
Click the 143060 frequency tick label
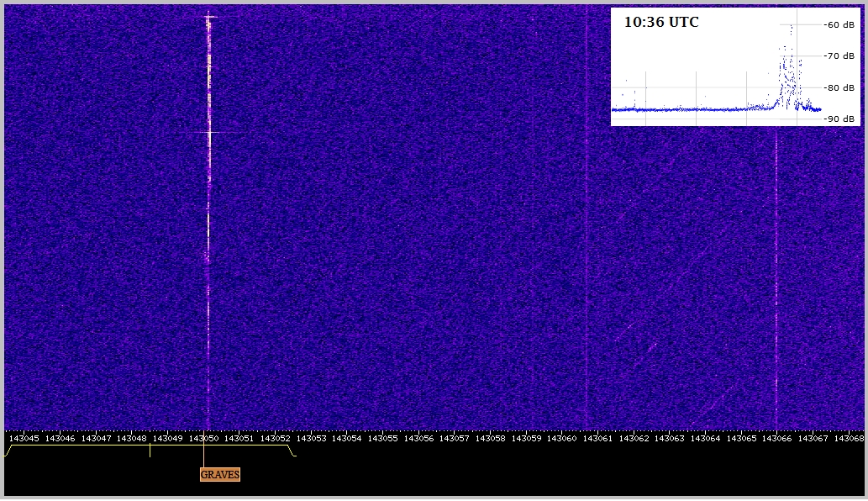(x=562, y=439)
